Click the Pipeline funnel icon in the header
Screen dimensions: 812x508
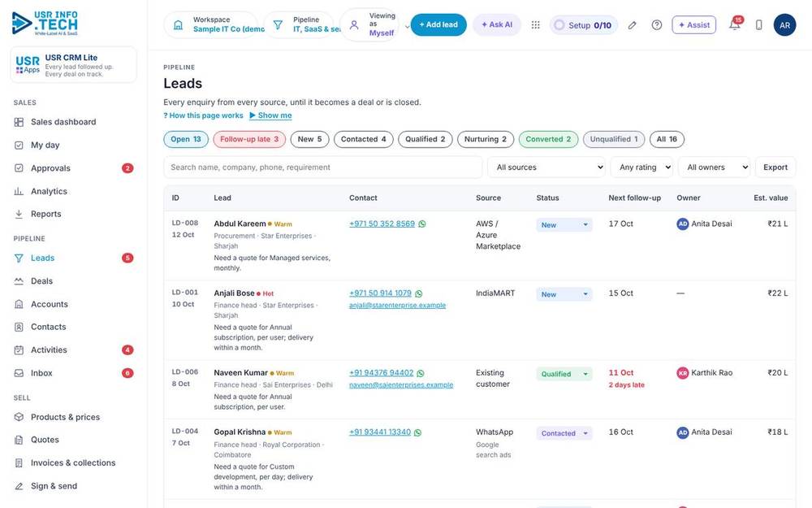click(278, 25)
